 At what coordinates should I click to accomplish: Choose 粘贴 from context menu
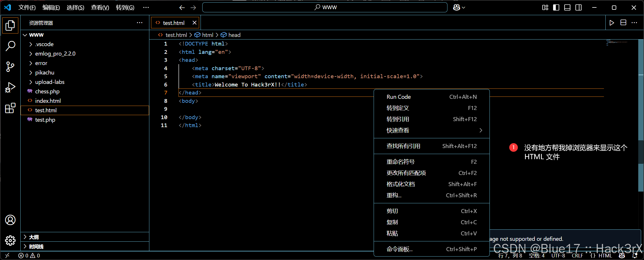coord(432,233)
